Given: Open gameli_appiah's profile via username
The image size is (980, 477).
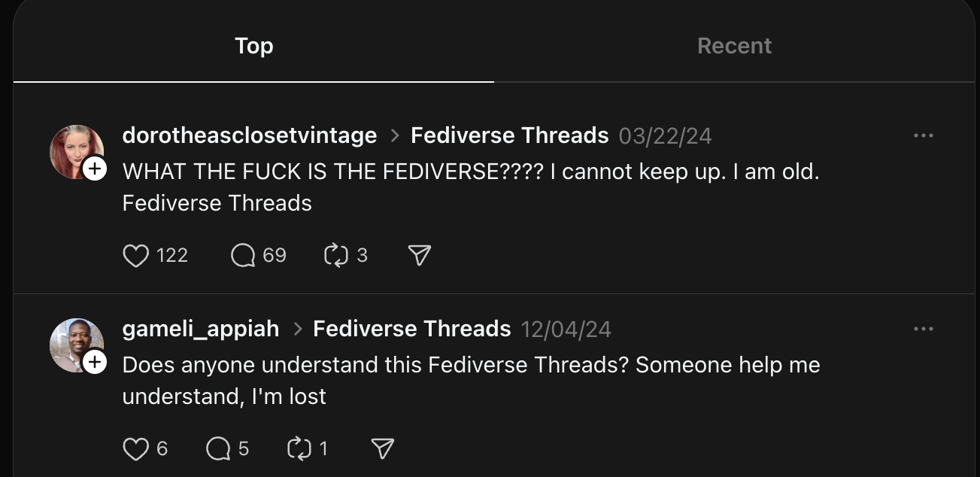Looking at the screenshot, I should tap(200, 329).
